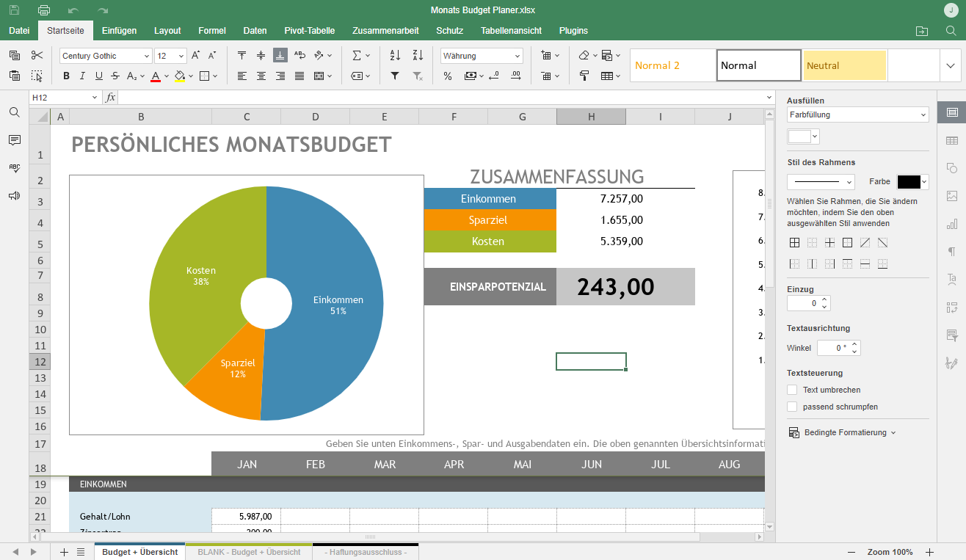Viewport: 966px width, 560px height.
Task: Switch to the Formel tab
Action: [212, 31]
